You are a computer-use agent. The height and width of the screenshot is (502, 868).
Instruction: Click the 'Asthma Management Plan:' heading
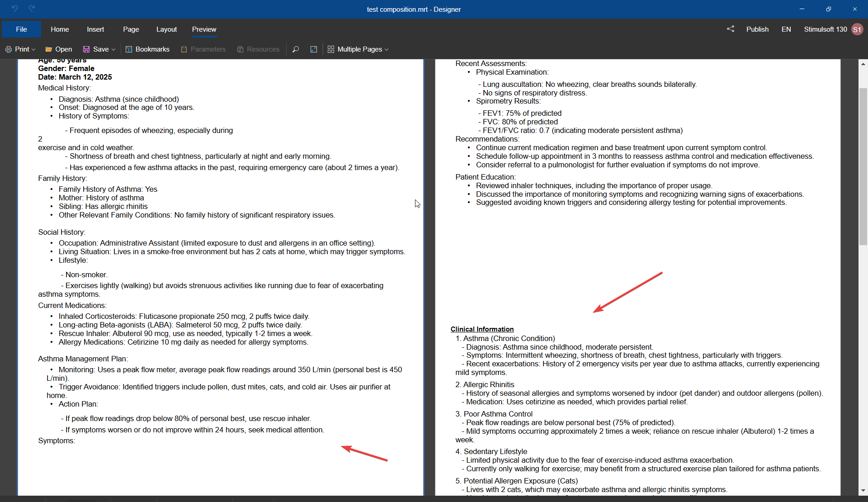(83, 359)
